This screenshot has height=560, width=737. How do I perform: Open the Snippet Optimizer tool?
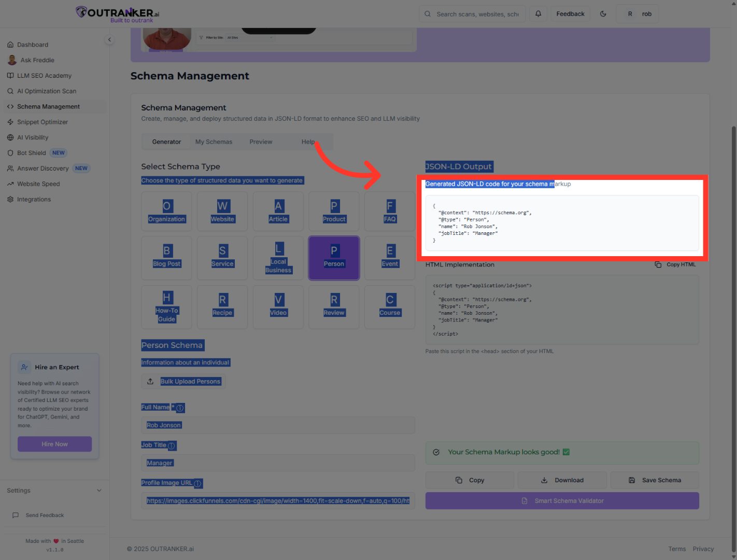(42, 122)
